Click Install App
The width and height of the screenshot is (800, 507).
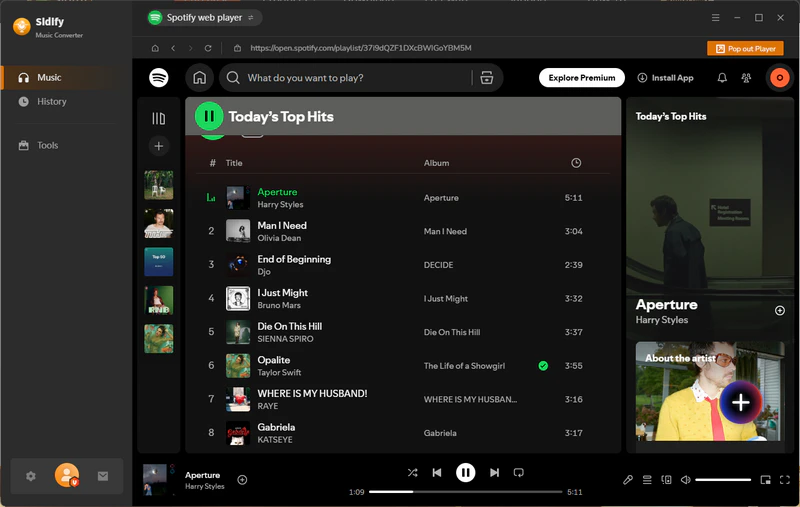click(665, 78)
